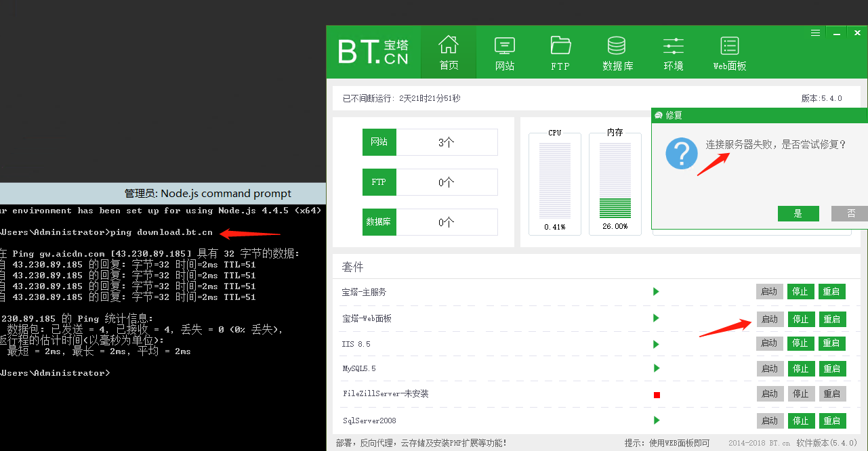Viewport: 868px width, 451px height.
Task: Click the 套件 section heading
Action: [x=352, y=267]
